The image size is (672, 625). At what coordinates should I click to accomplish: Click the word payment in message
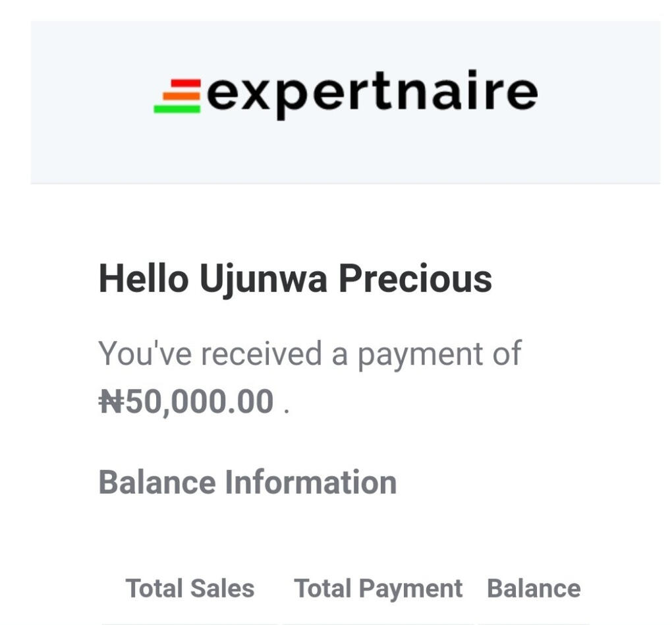point(420,355)
